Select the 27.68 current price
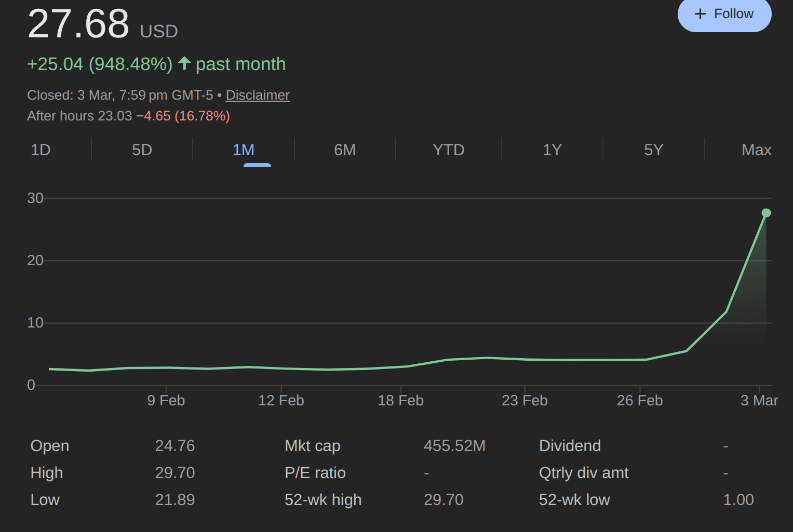793x532 pixels. (x=78, y=23)
